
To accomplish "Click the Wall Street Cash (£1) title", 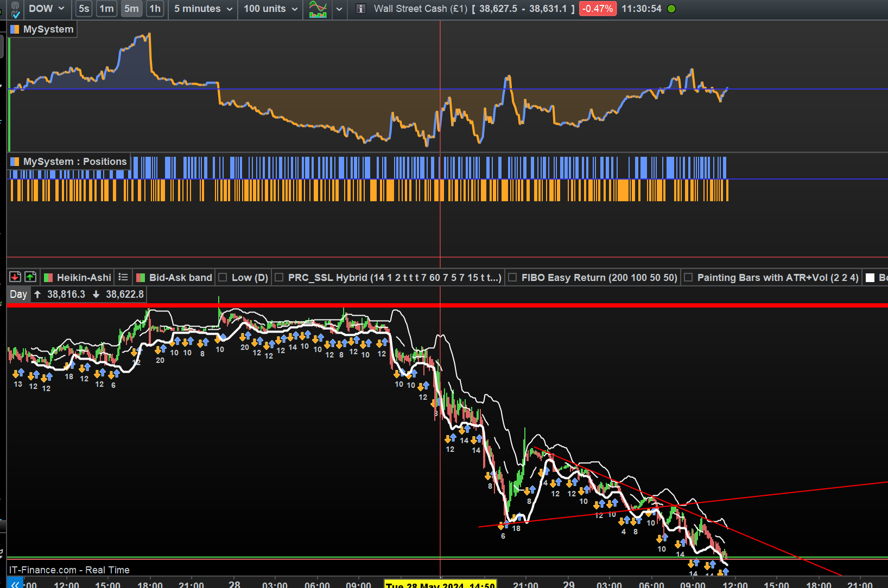I will point(421,9).
